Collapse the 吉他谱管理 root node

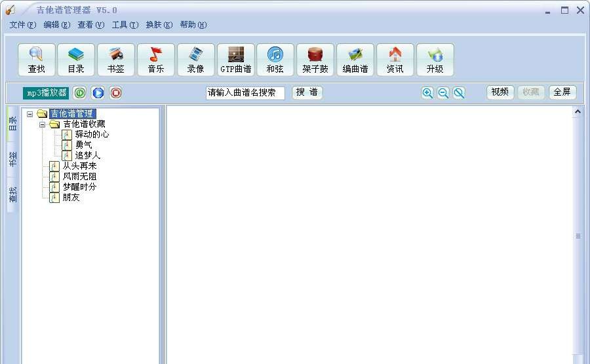30,114
